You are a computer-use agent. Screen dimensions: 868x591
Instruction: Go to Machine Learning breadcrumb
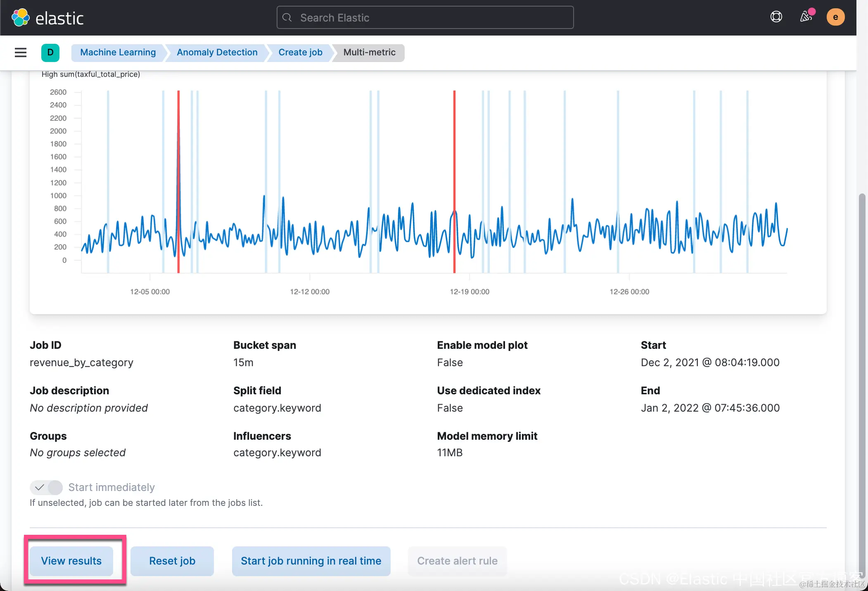(118, 52)
